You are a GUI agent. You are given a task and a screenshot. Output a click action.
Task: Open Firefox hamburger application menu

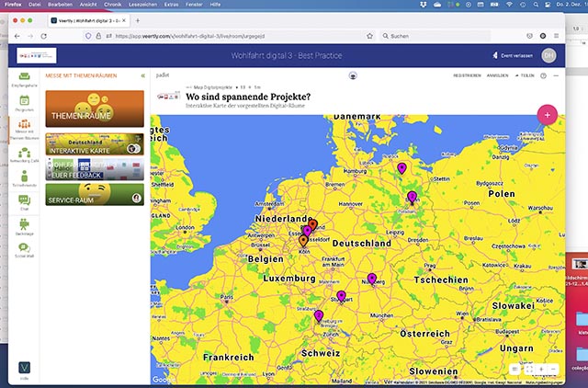pos(556,36)
